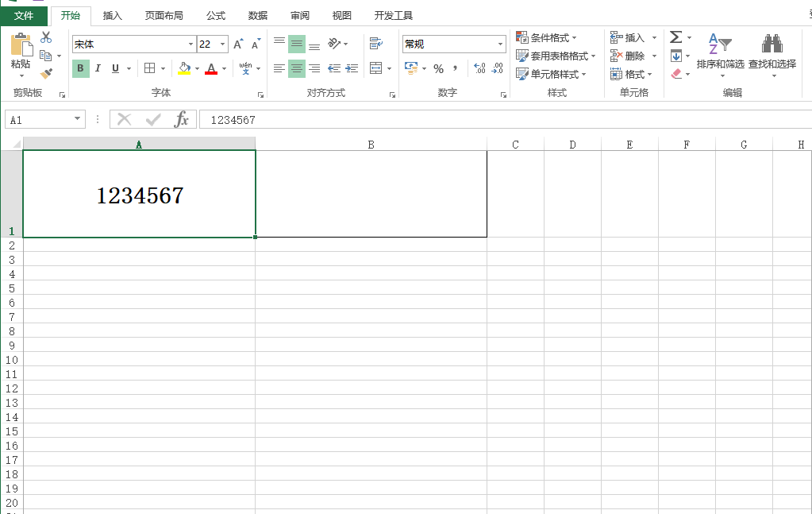Decrease indent icon
This screenshot has height=514, width=812.
pos(334,68)
